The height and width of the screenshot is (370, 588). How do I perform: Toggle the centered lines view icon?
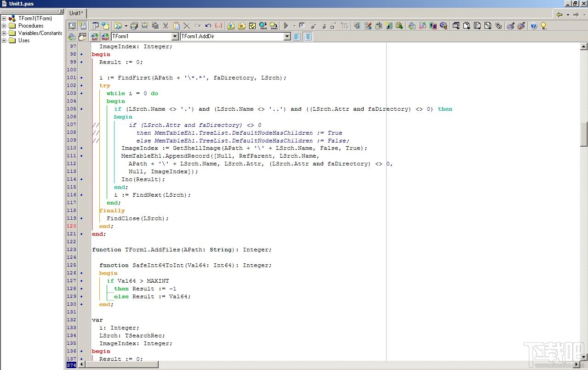point(308,37)
